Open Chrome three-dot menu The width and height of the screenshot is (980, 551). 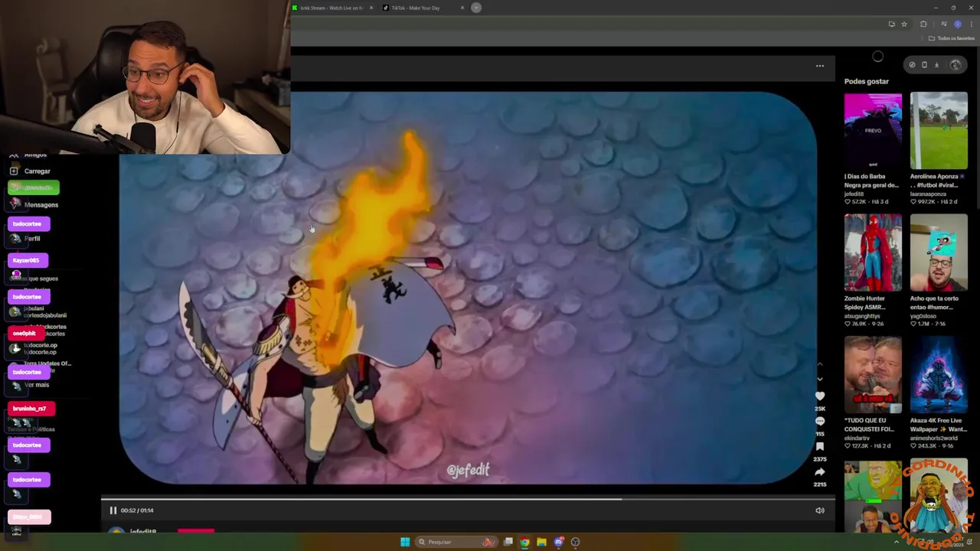coord(971,24)
